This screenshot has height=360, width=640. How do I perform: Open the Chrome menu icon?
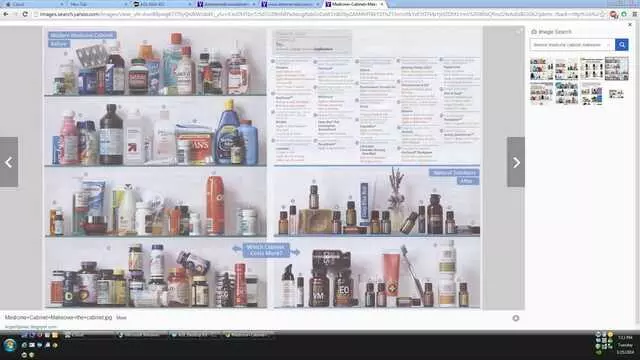tap(634, 14)
